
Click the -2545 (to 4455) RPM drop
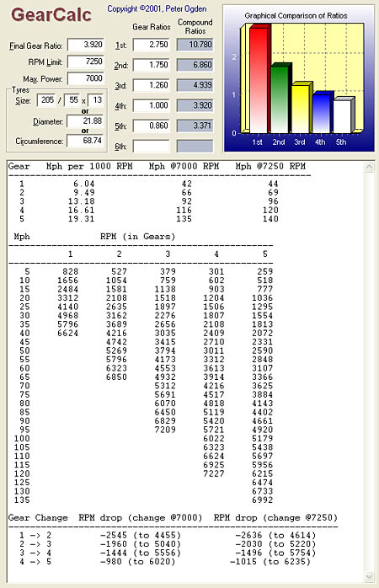coord(141,535)
